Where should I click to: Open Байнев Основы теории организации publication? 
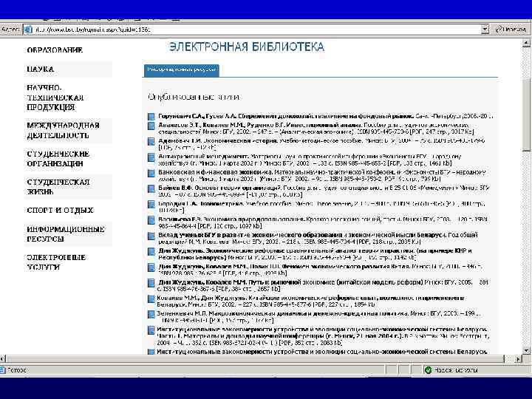[324, 191]
